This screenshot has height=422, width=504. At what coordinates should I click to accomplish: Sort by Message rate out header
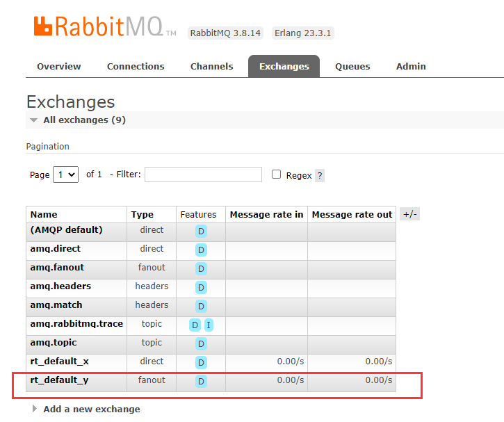tap(352, 214)
